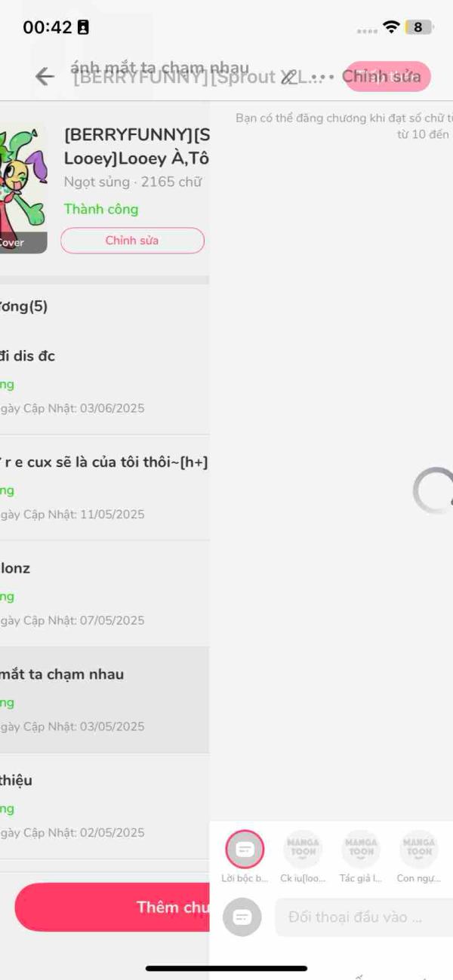Viewport: 453px width, 980px height.
Task: Focus the 'Đối thoại đầu vào' input field
Action: [364, 917]
